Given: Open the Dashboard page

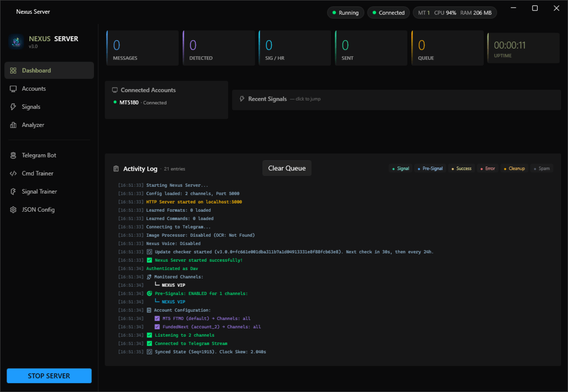Looking at the screenshot, I should 49,71.
